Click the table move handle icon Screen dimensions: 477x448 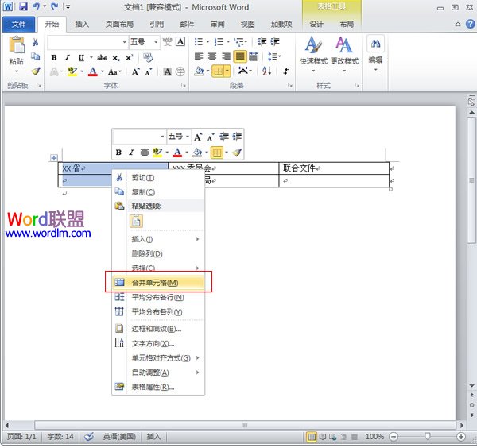(54, 158)
